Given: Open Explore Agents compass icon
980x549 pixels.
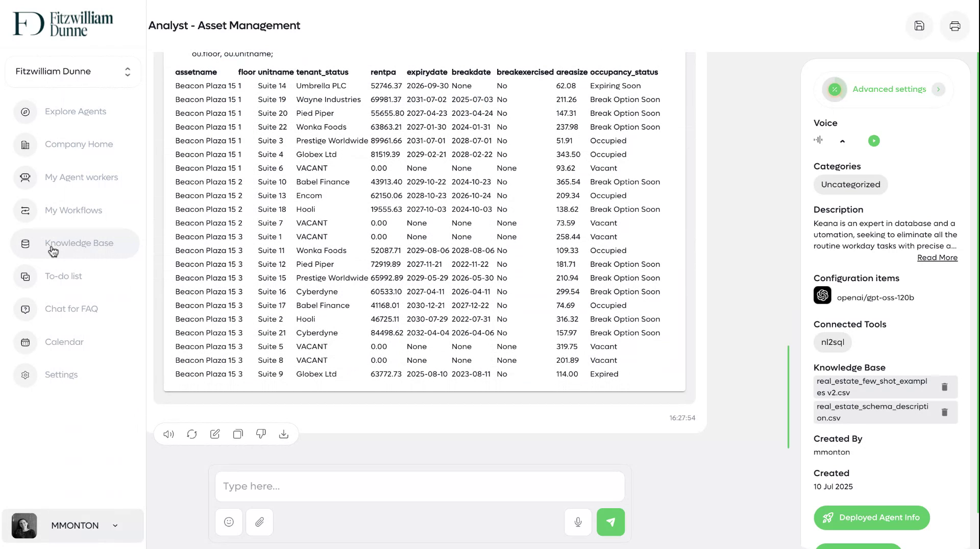Looking at the screenshot, I should point(25,112).
